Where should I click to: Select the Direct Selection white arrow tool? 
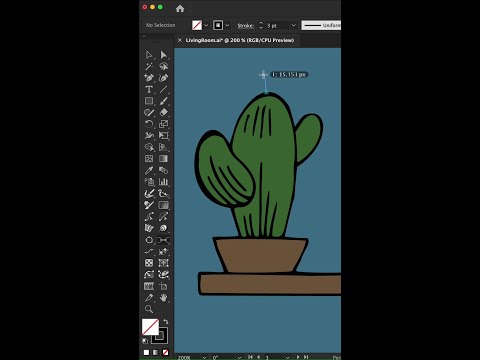[149, 55]
